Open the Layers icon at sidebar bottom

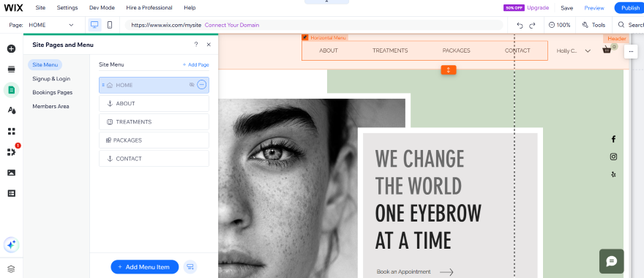[x=12, y=269]
